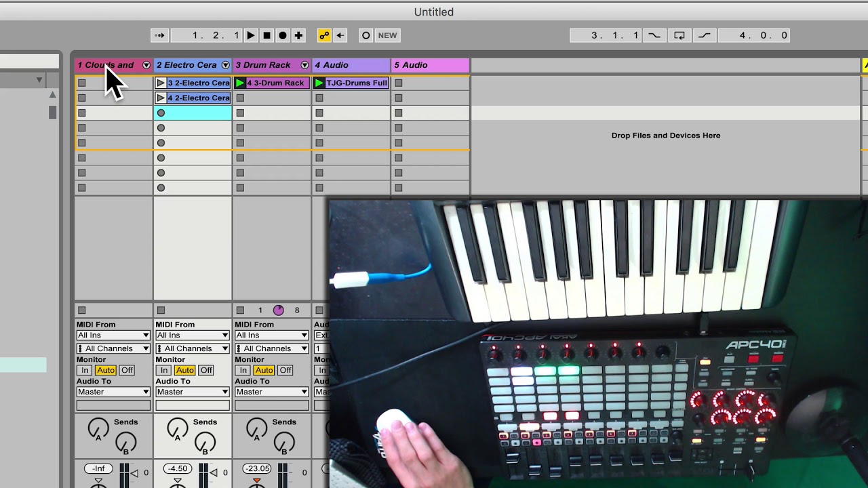Start playback with the Play button

pos(250,35)
